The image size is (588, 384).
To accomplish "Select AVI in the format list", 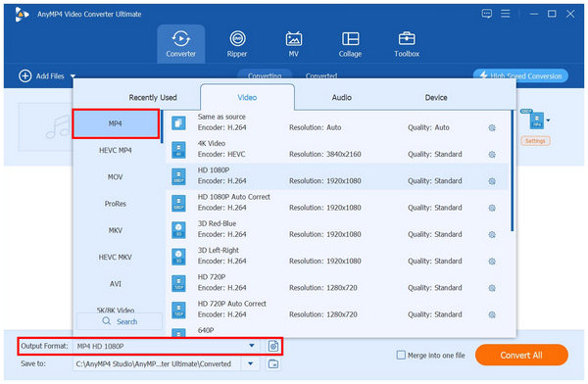I will pyautogui.click(x=116, y=284).
